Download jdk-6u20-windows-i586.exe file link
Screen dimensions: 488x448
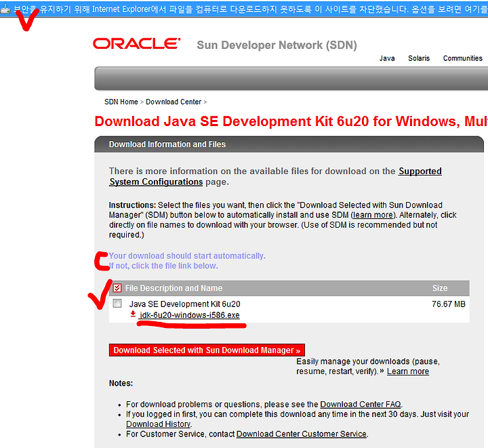coord(190,315)
